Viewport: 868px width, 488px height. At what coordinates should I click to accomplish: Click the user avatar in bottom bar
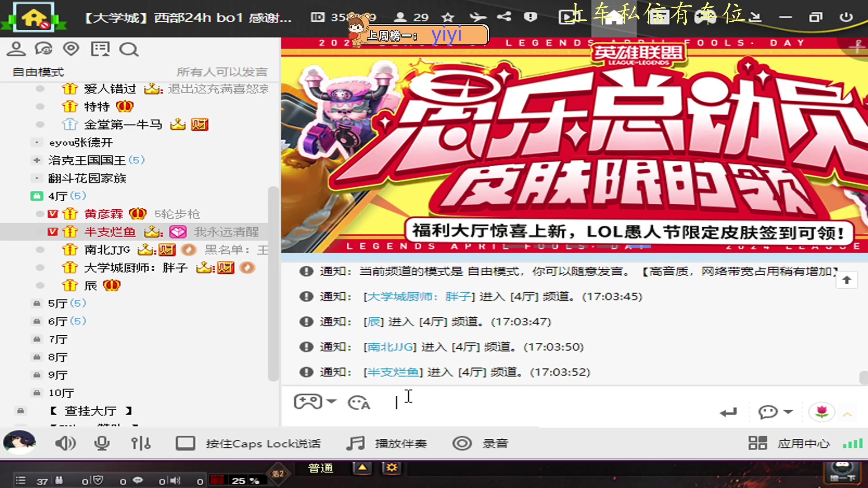click(19, 442)
